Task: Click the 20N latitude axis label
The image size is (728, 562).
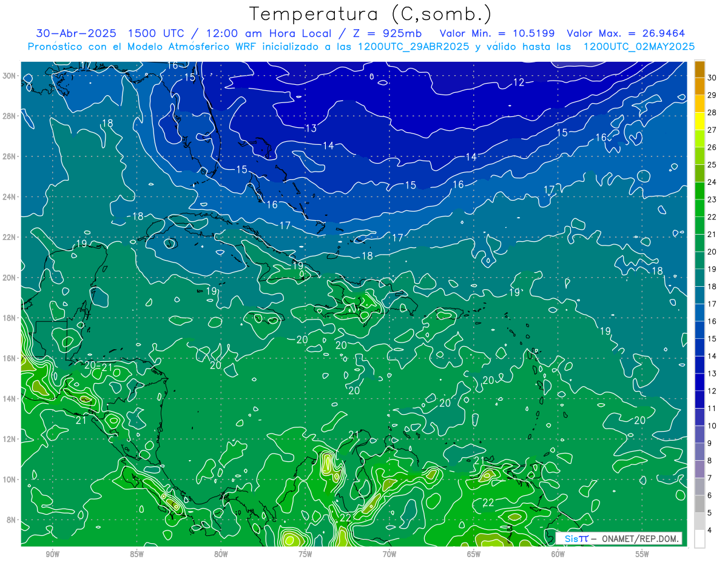Action: (10, 278)
